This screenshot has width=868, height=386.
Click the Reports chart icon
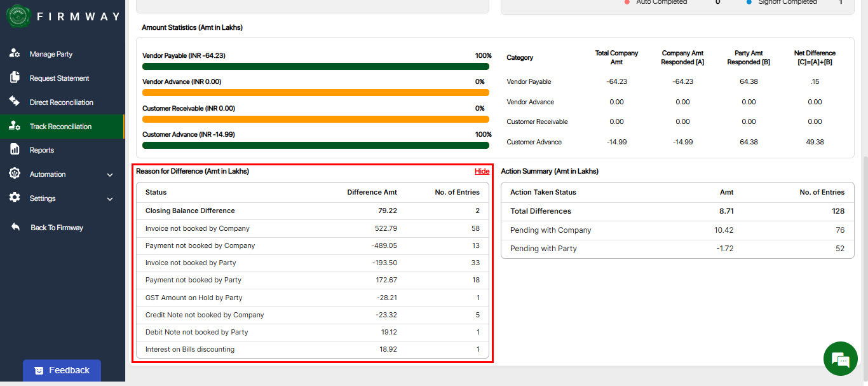pyautogui.click(x=15, y=149)
